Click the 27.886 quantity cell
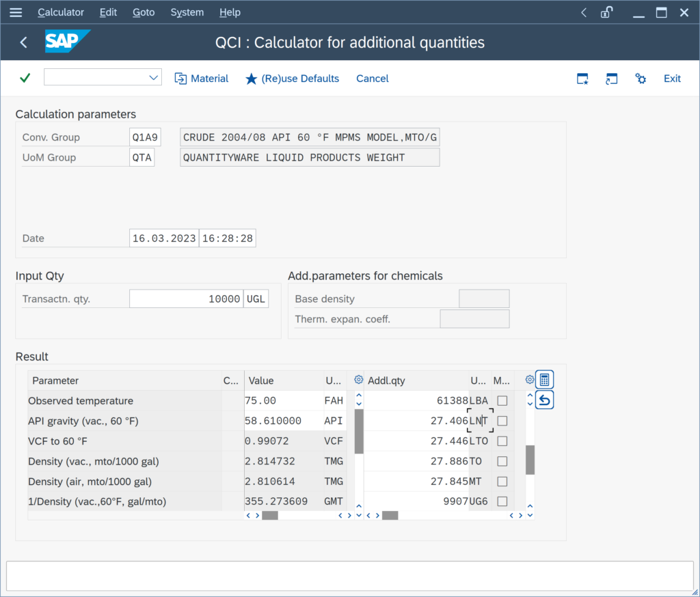This screenshot has height=597, width=700. click(416, 461)
